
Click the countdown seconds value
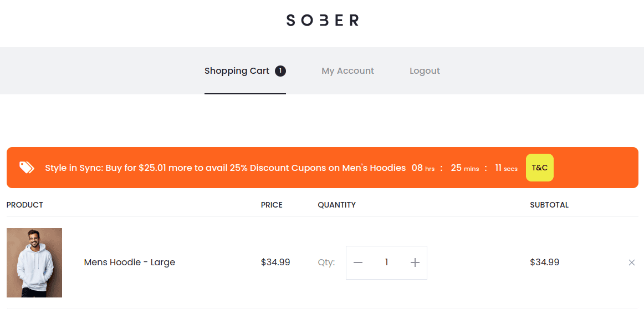tap(498, 168)
